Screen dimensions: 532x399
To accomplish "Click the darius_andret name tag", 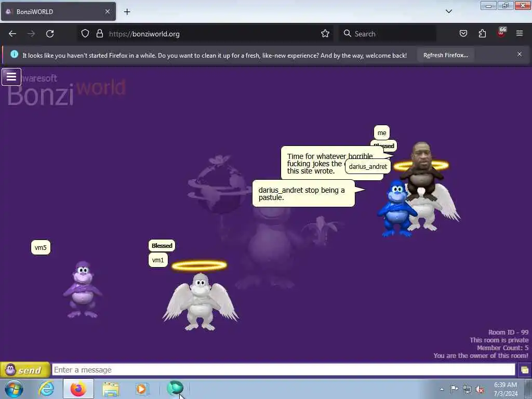I will coord(368,167).
